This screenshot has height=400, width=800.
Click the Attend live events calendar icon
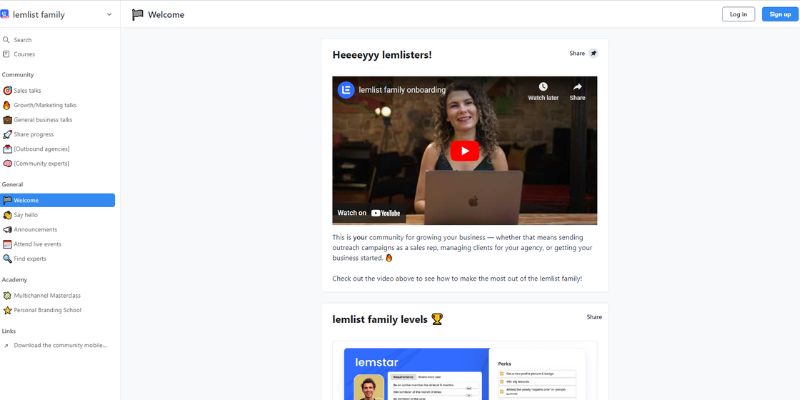tap(7, 244)
